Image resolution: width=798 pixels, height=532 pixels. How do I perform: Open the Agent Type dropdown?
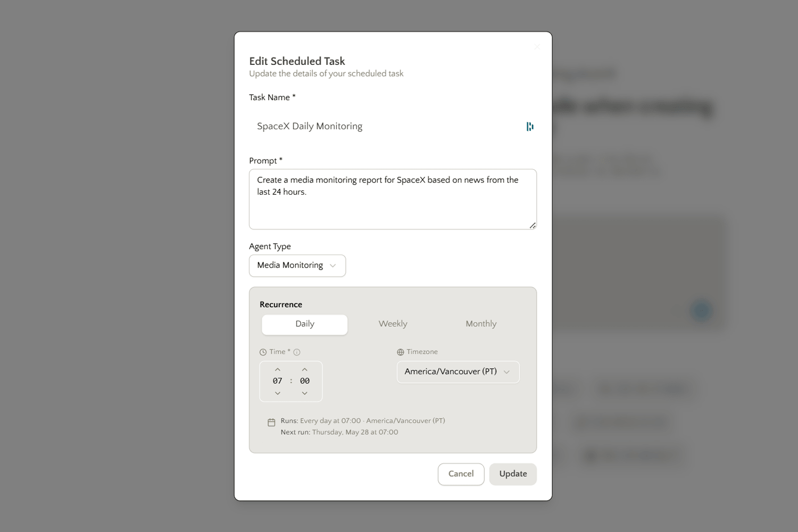[x=297, y=265]
